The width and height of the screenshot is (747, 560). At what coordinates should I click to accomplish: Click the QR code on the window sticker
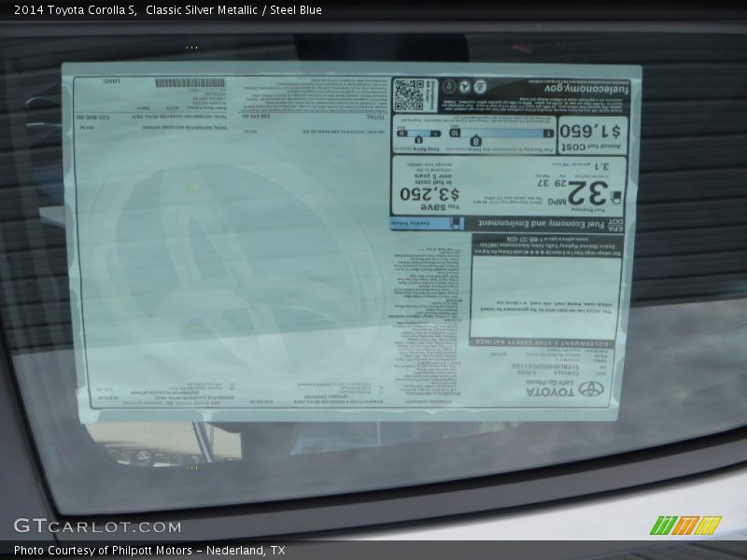[409, 96]
